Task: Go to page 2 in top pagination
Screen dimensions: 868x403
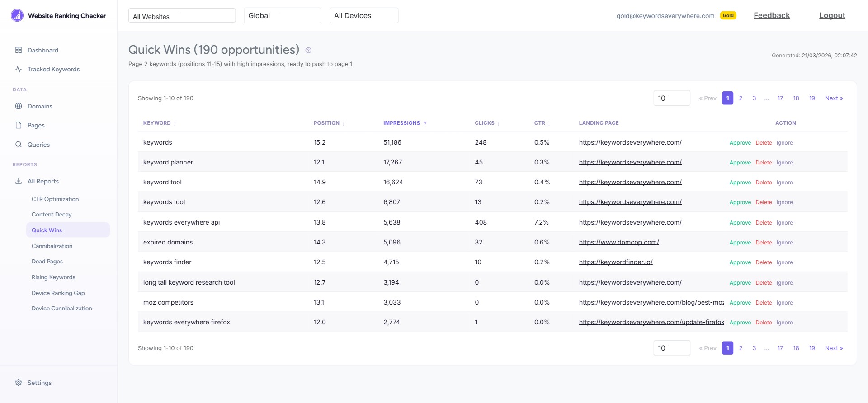Action: [741, 98]
